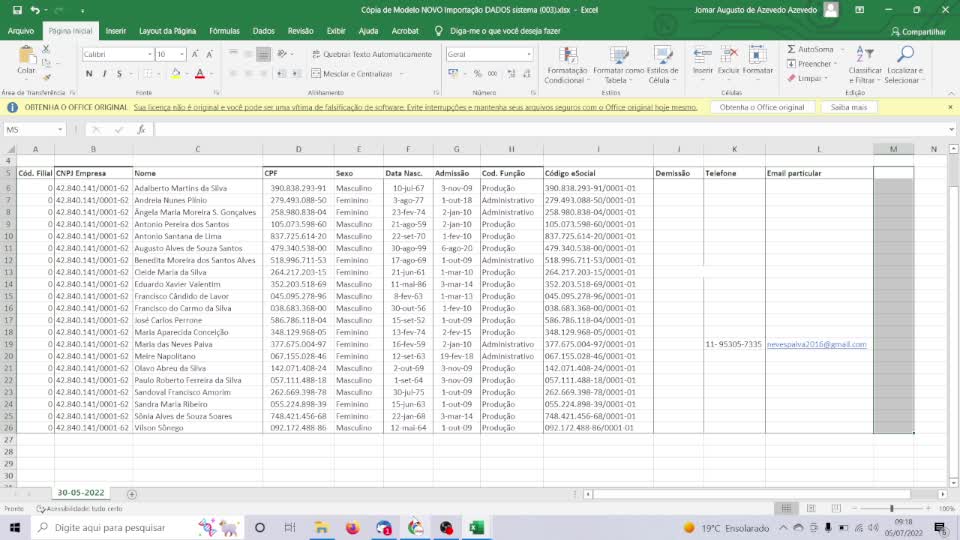Toggle top align for cells

[x=233, y=54]
